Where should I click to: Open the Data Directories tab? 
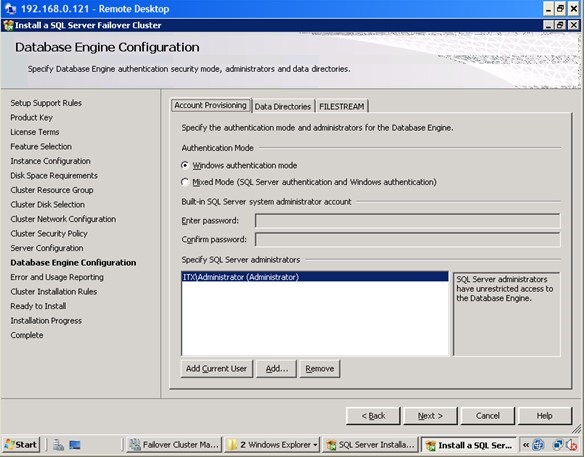pyautogui.click(x=283, y=106)
